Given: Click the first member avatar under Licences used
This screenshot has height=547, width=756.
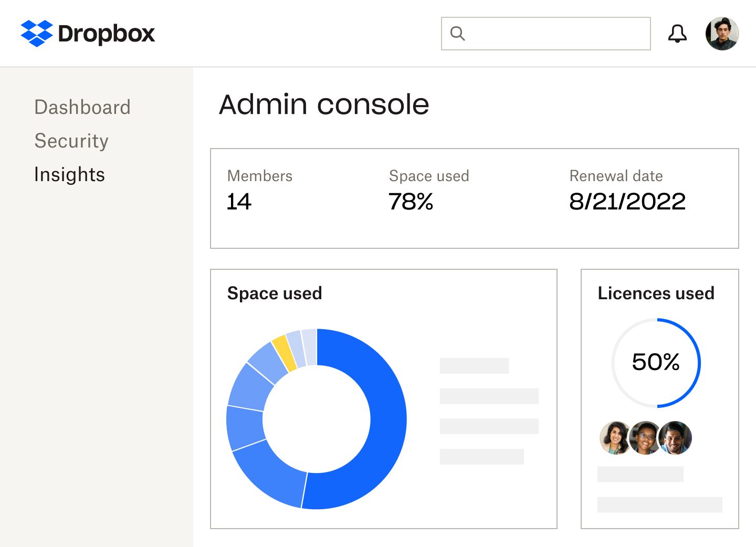Looking at the screenshot, I should coord(614,438).
